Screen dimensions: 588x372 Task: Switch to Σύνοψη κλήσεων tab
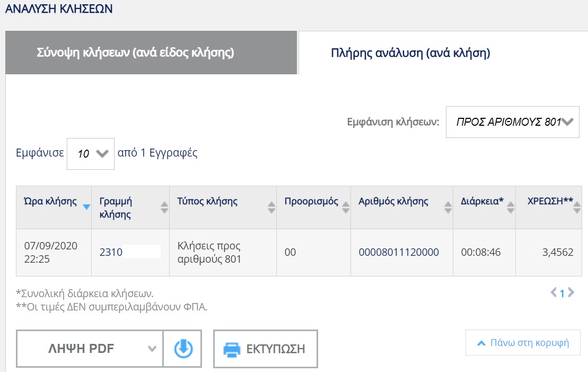(x=151, y=53)
